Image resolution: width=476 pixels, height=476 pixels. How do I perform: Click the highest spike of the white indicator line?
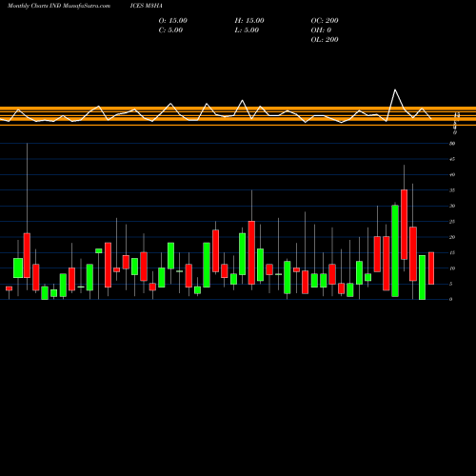point(395,90)
